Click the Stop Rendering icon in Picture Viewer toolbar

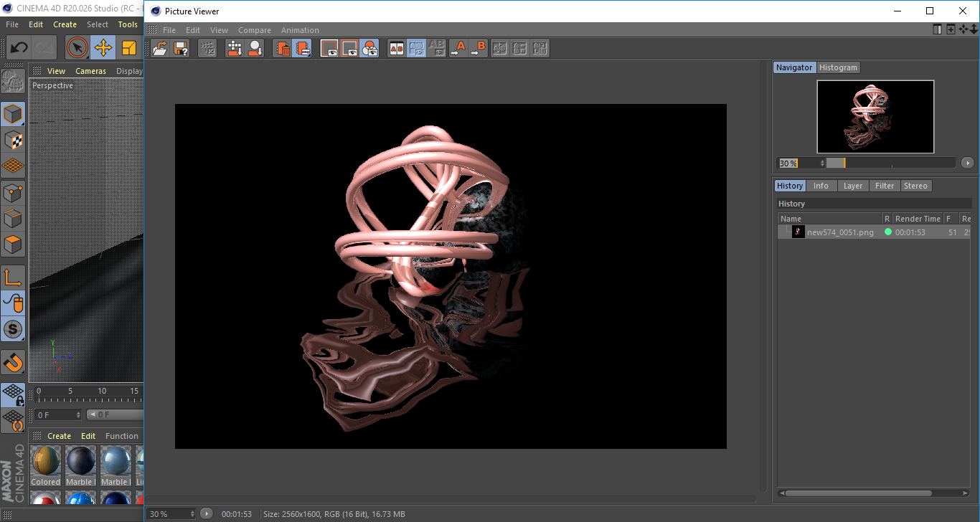(207, 48)
